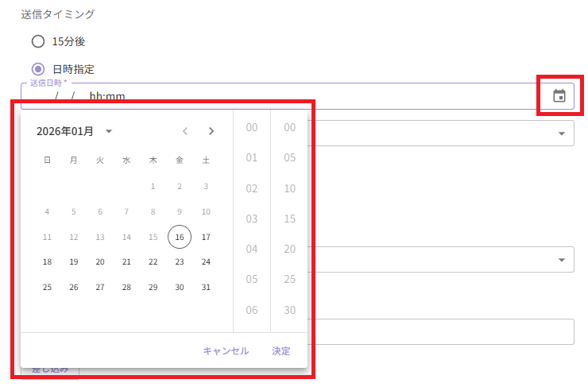Select date 23 in the calendar
Viewport: 588px width, 387px height.
180,261
